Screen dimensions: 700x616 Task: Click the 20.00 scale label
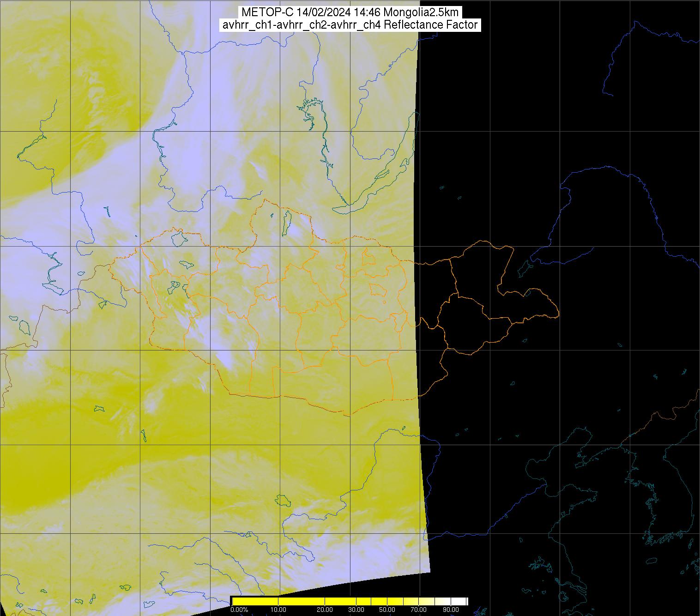click(325, 610)
